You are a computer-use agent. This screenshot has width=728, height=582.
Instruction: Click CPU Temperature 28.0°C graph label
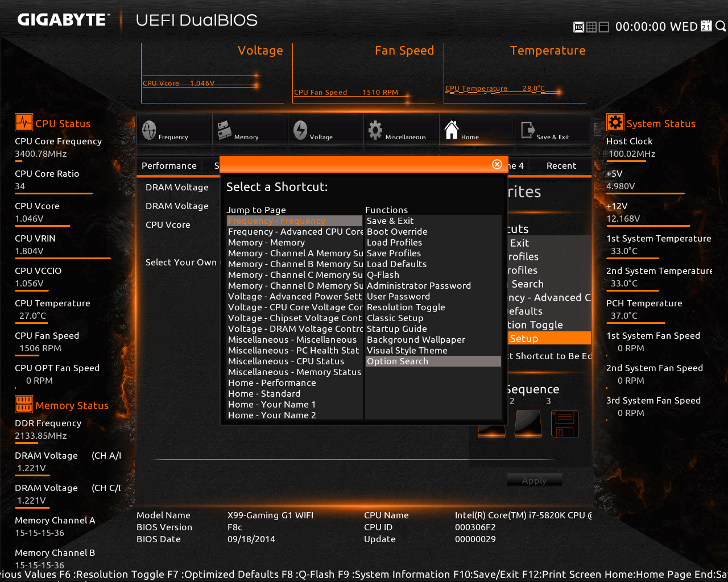pyautogui.click(x=495, y=88)
